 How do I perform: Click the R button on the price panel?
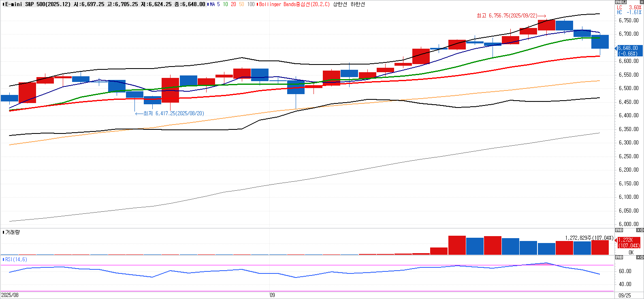pyautogui.click(x=624, y=2)
